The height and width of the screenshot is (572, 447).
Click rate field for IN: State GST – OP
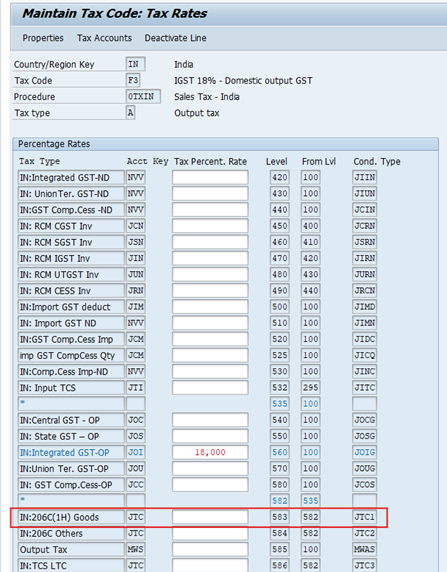210,436
